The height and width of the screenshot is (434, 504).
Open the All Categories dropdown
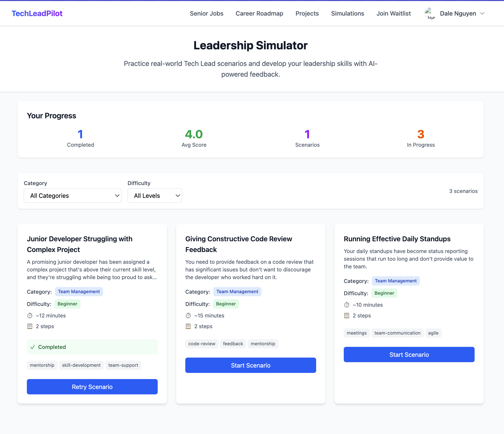click(72, 196)
